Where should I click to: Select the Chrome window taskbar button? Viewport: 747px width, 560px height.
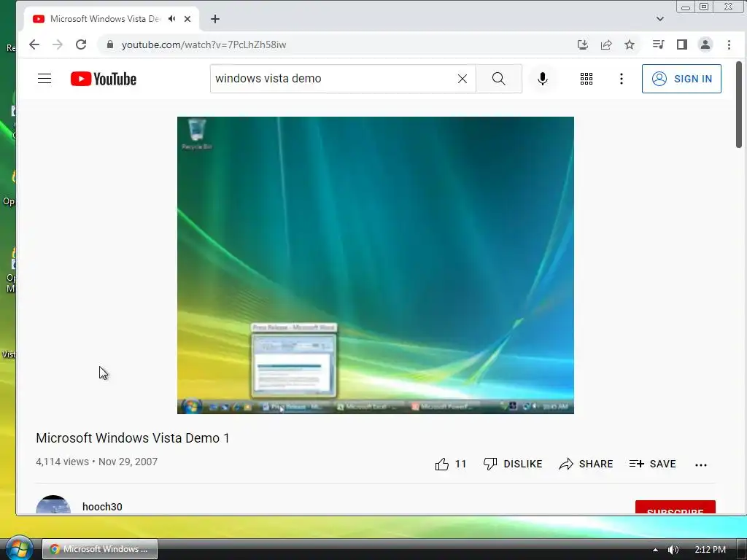[100, 549]
